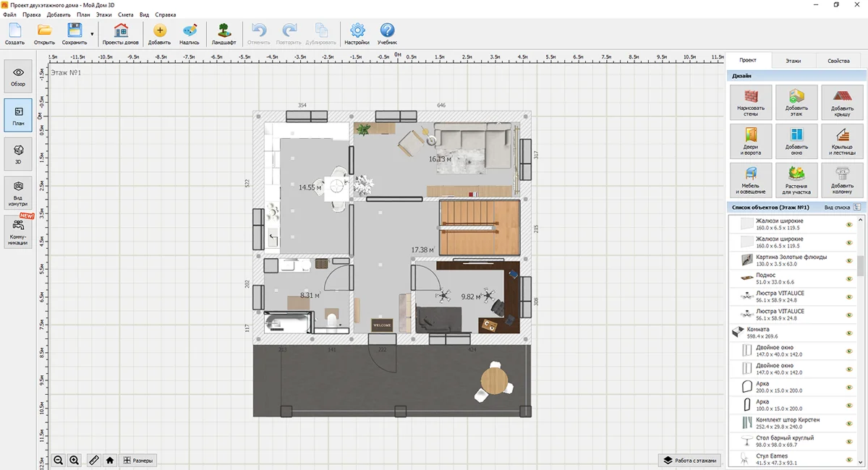Switch to the Этажи tab in right panel
868x470 pixels.
(793, 61)
